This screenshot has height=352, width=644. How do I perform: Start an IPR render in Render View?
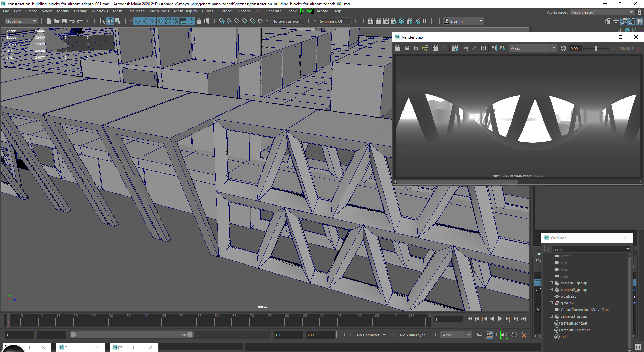click(435, 49)
